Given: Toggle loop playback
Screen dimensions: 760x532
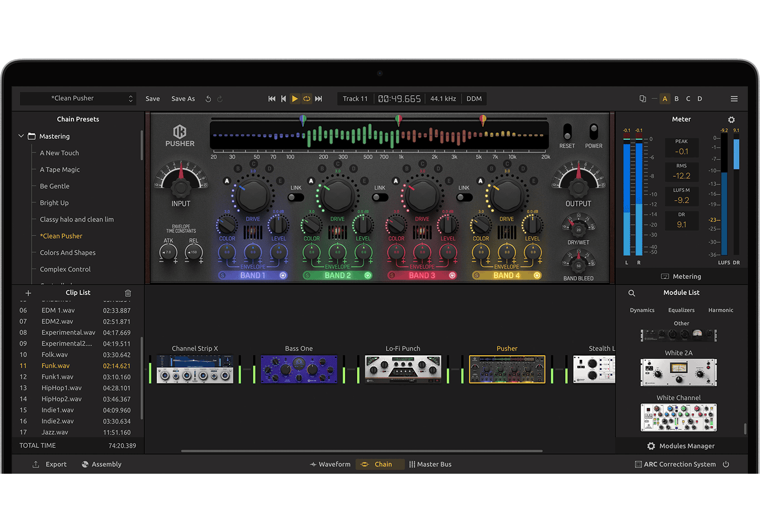Looking at the screenshot, I should click(x=307, y=99).
